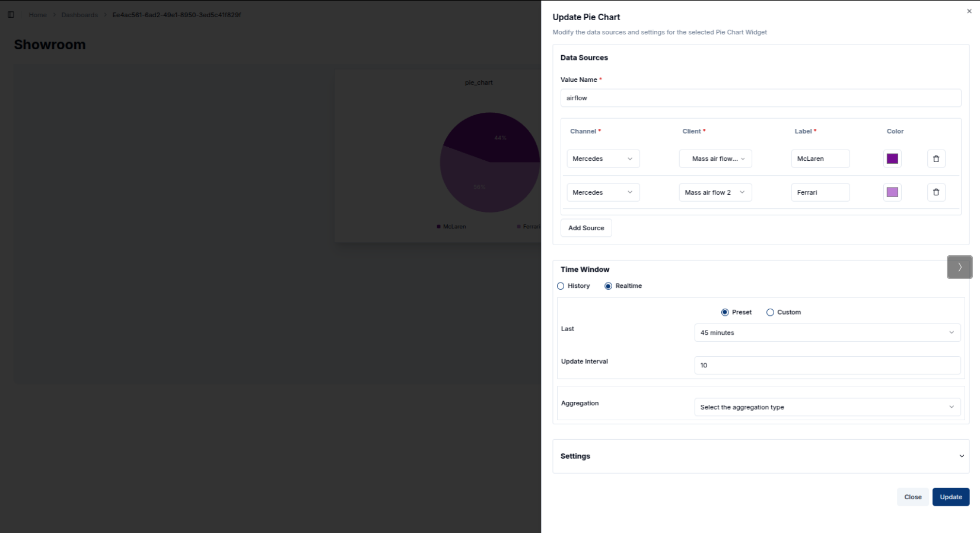Open Channel dropdown in Ferrari row
Viewport: 980px width, 533px height.
click(x=603, y=192)
